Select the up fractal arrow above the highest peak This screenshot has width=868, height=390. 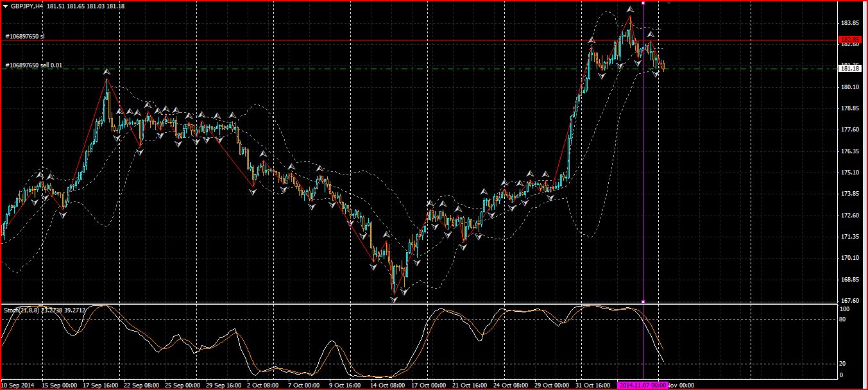coord(630,9)
